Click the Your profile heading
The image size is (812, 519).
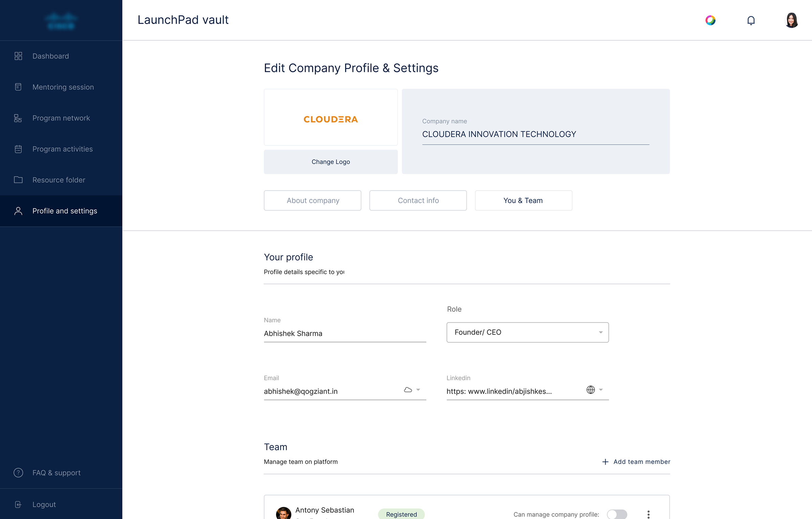[x=288, y=257]
